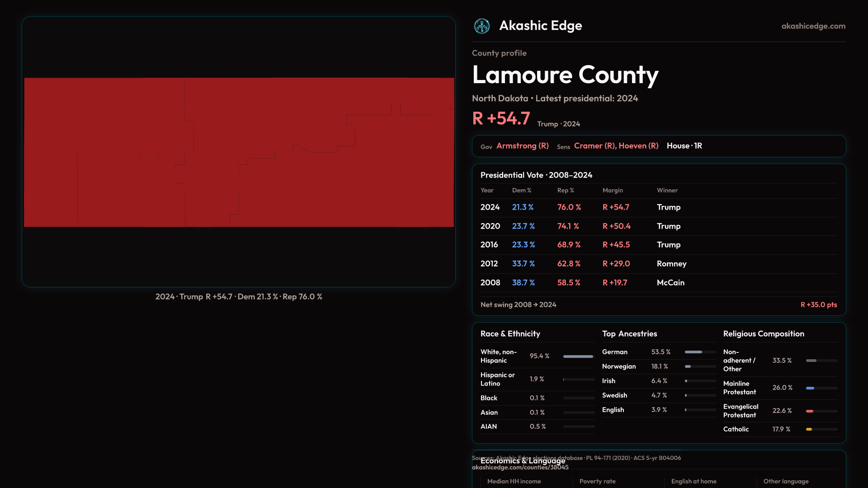The width and height of the screenshot is (868, 488).
Task: Click the Armstrong (R) governor name
Action: [x=522, y=146]
